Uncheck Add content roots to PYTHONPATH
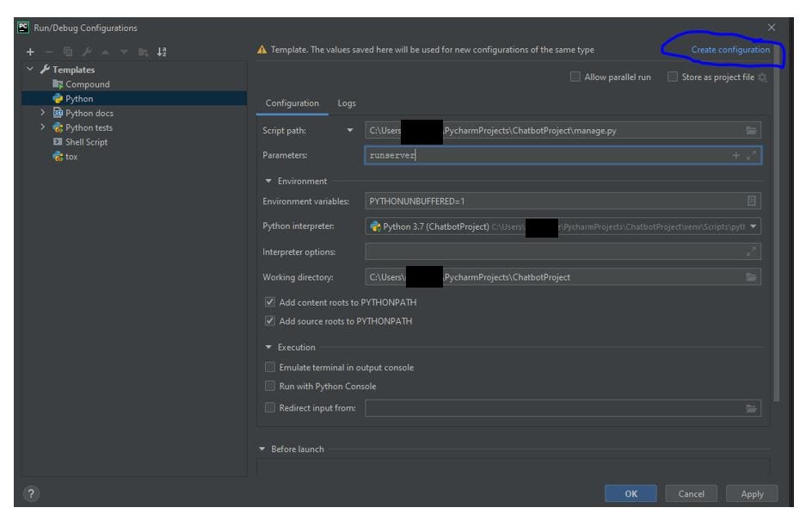Viewport: 812px width, 520px height. click(x=270, y=302)
